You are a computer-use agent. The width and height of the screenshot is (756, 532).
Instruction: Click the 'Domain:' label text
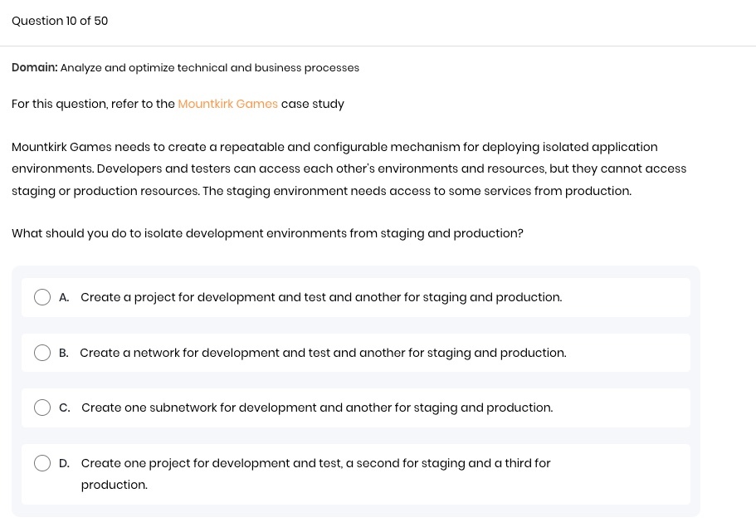pos(35,67)
